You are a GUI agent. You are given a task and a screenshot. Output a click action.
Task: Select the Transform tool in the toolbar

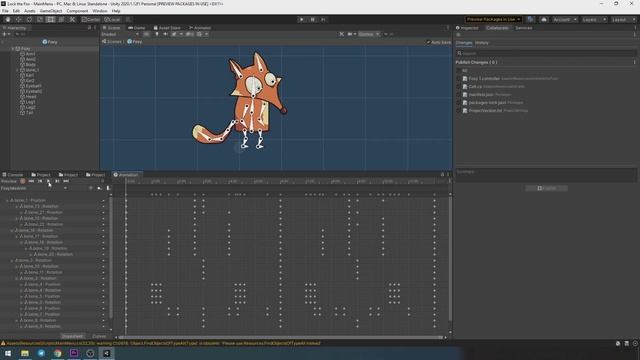tap(61, 19)
